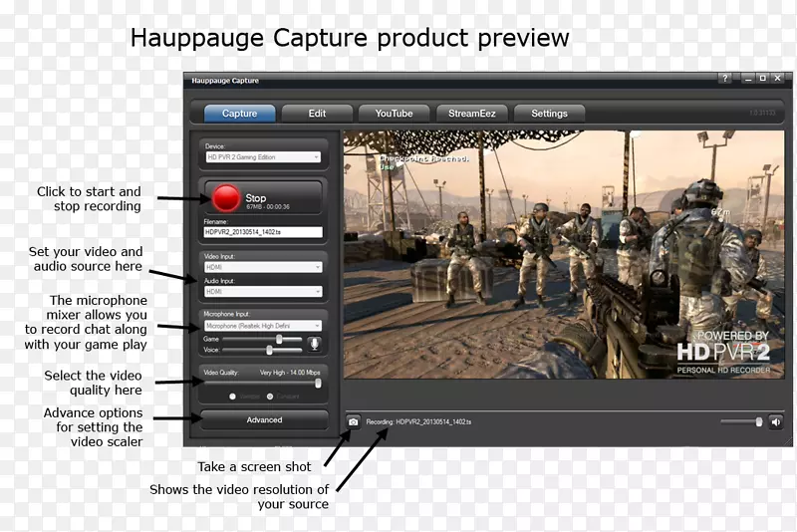Click the Advanced button
The height and width of the screenshot is (532, 797).
(x=264, y=419)
